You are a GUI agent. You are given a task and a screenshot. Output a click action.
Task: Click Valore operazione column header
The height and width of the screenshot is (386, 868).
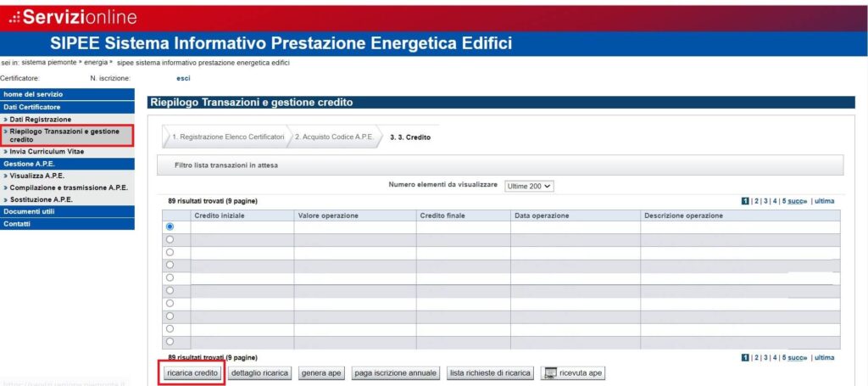click(355, 215)
